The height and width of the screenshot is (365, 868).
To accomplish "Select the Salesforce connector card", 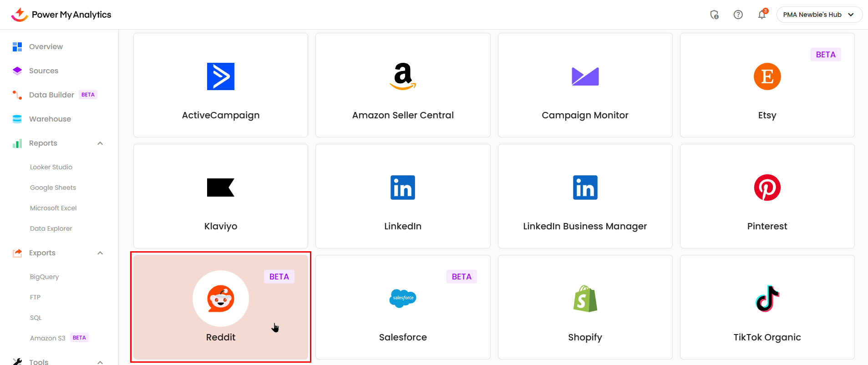I will (403, 307).
